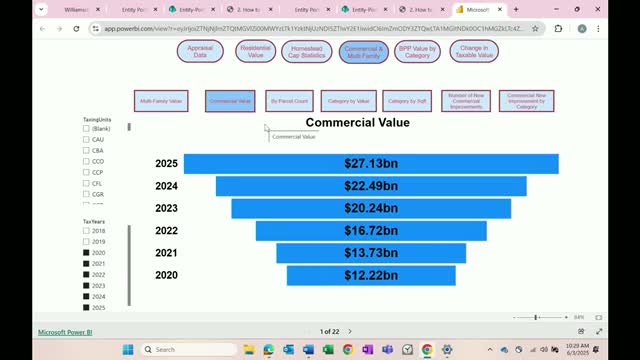Open Category by Sqft view
Image resolution: width=640 pixels, height=360 pixels.
click(407, 101)
